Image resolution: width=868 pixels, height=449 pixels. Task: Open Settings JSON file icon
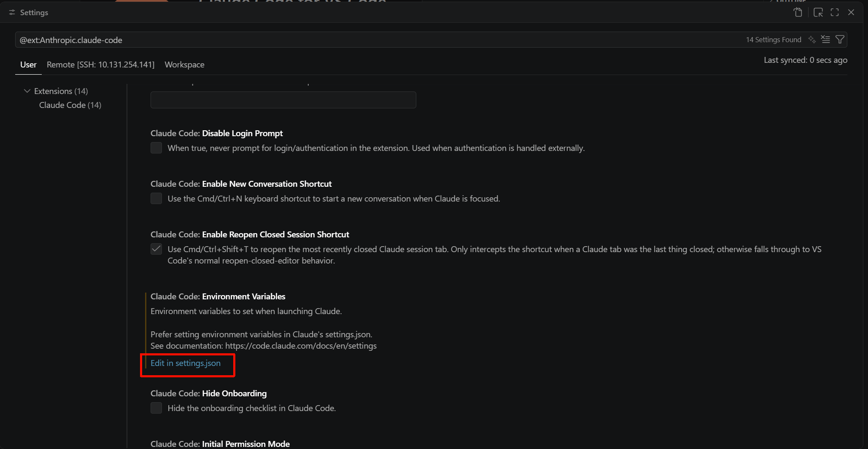[798, 13]
